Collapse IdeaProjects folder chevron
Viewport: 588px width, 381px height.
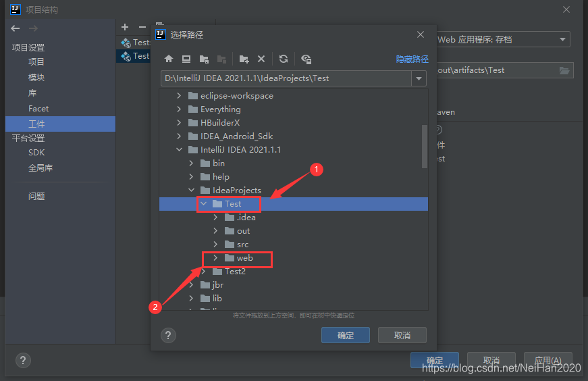pos(191,190)
